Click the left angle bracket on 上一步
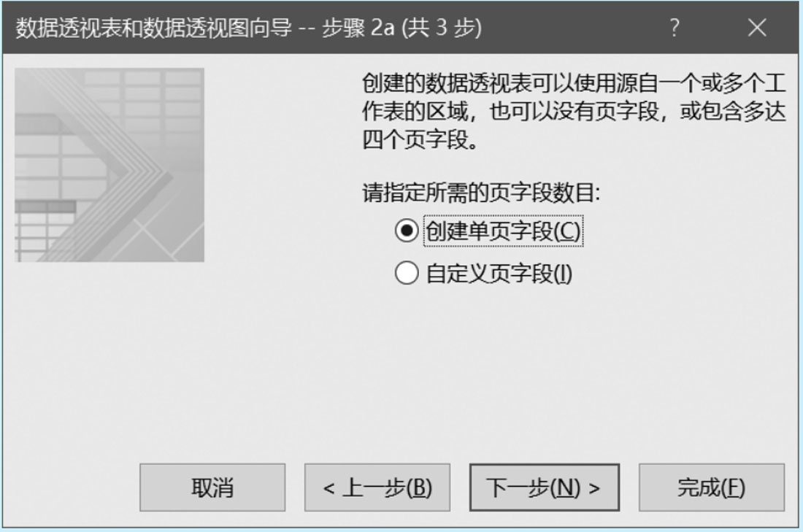Image resolution: width=803 pixels, height=532 pixels. (x=328, y=488)
